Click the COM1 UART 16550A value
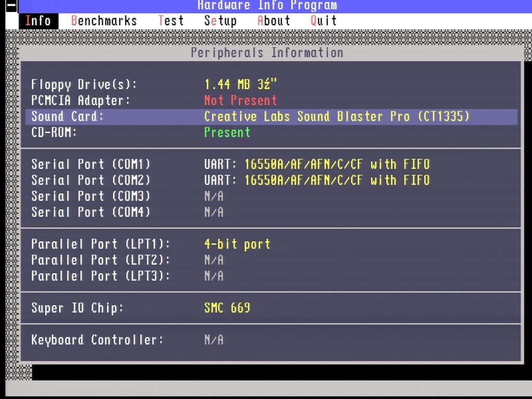 [x=317, y=164]
